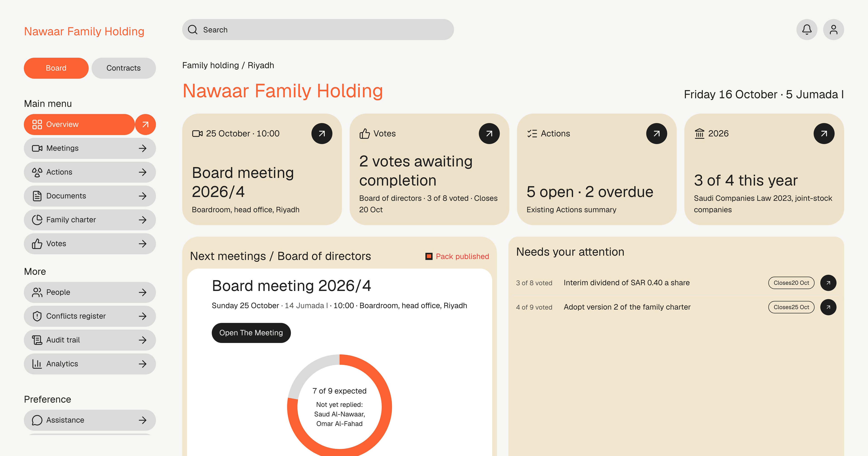Click the Pack published status square
868x456 pixels.
point(429,256)
